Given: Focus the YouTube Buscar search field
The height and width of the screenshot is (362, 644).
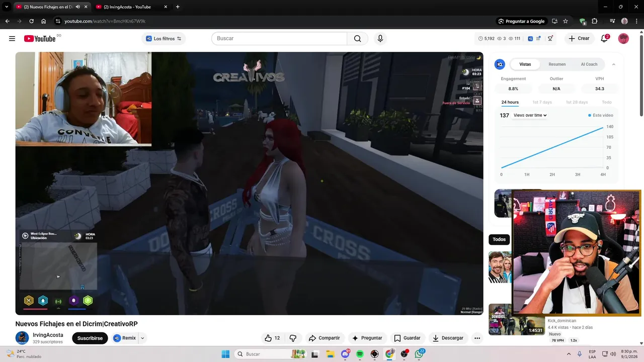Looking at the screenshot, I should [x=279, y=39].
